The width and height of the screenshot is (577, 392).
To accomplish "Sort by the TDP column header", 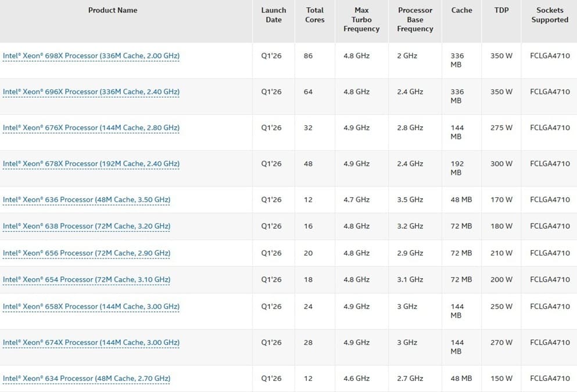I will pyautogui.click(x=501, y=10).
